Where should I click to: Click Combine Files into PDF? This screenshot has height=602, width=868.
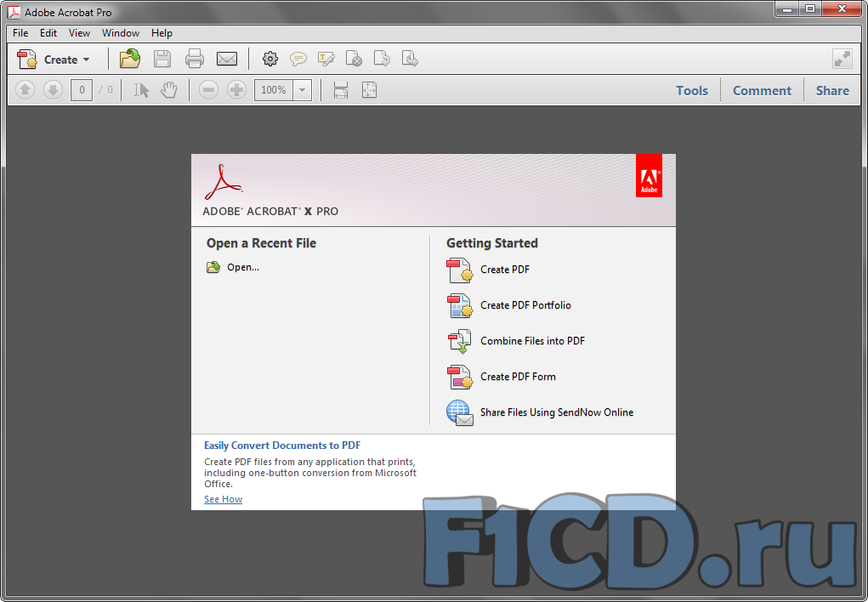(532, 341)
